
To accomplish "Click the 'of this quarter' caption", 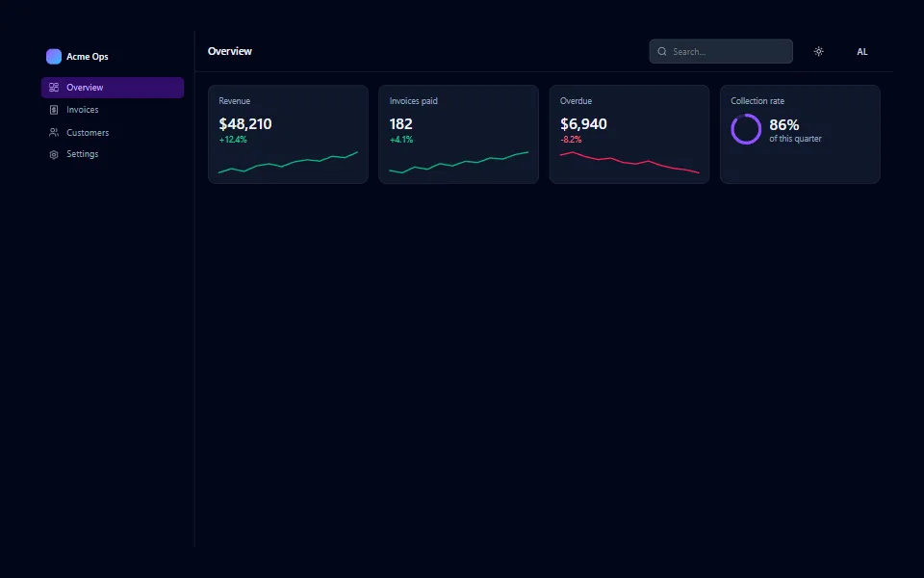I will pyautogui.click(x=795, y=139).
